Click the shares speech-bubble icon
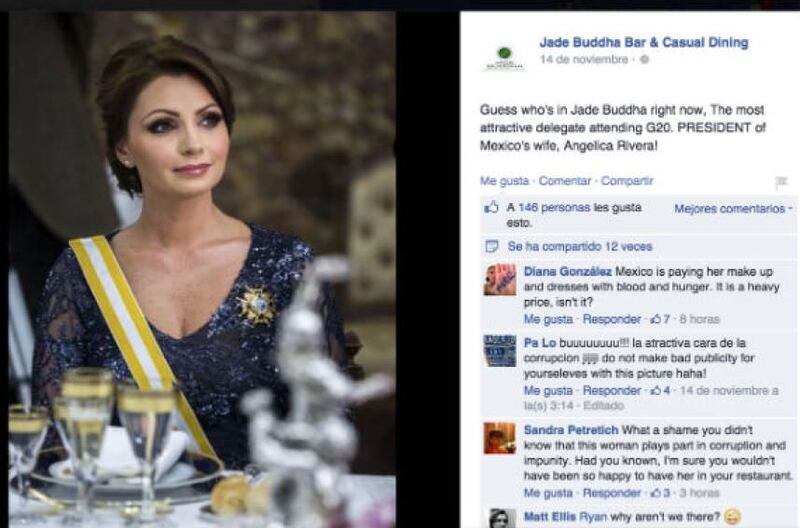Viewport: 800px width, 528px height. [491, 246]
